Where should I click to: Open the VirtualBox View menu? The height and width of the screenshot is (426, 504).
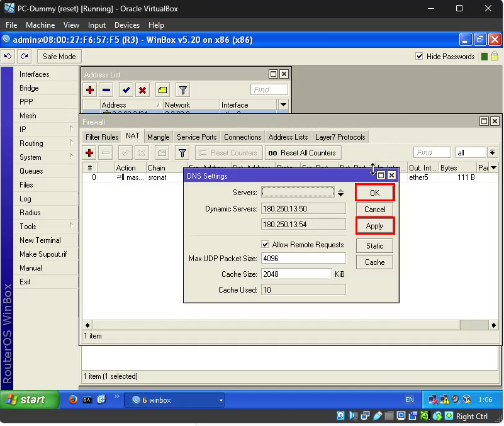coord(71,25)
